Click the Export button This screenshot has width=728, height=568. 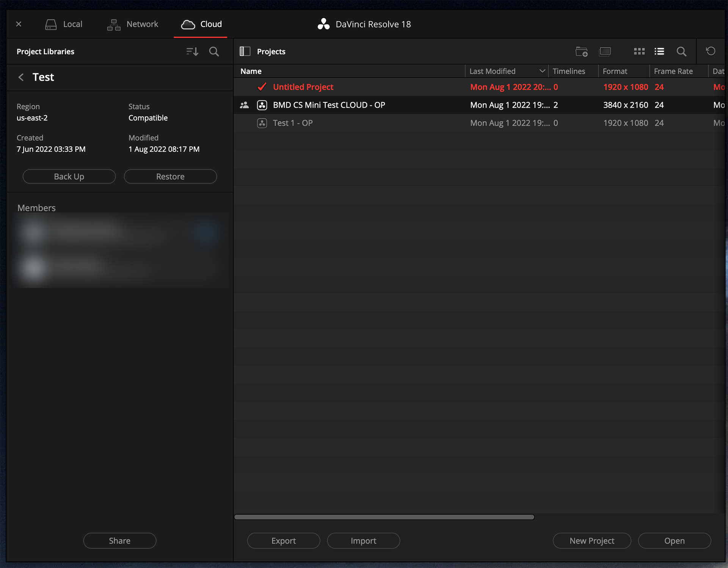point(284,541)
